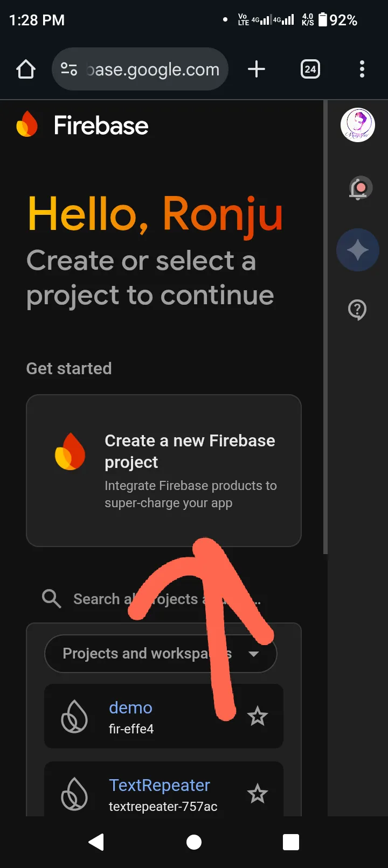Click the page vertical scrollbar
The width and height of the screenshot is (388, 868).
pos(325,323)
